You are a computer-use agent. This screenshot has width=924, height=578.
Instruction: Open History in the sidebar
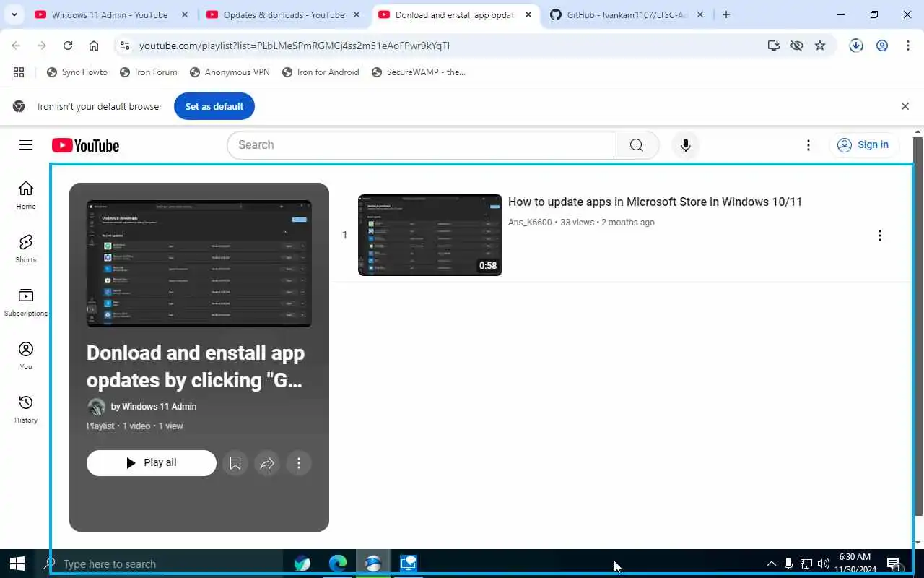pos(26,409)
